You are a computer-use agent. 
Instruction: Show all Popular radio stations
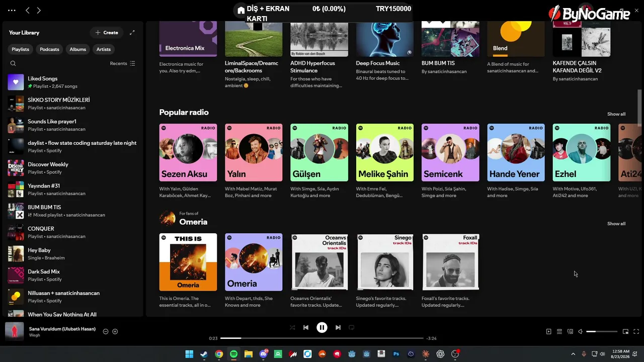point(616,114)
